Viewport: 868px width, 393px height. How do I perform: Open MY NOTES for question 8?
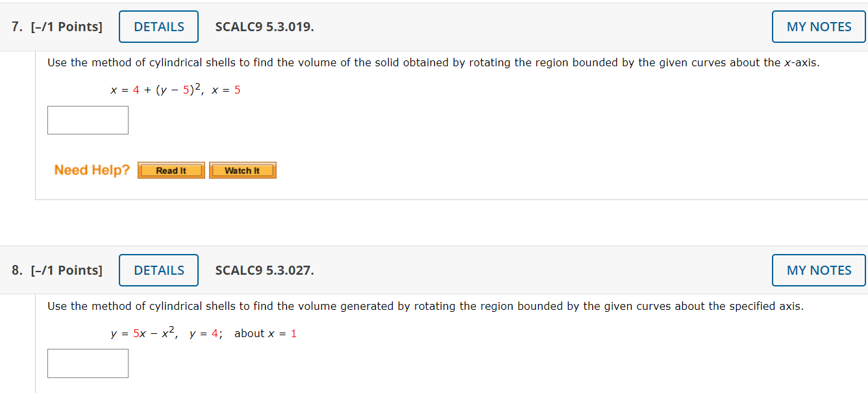[818, 270]
